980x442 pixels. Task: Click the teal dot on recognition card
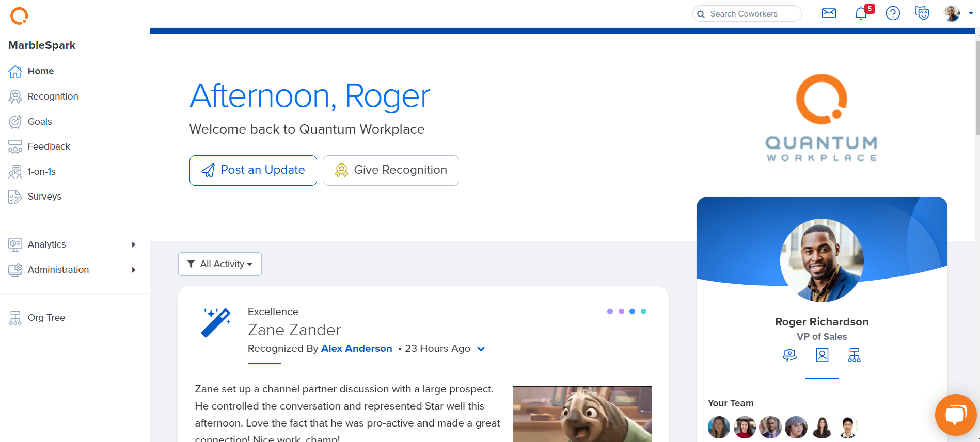coord(643,312)
